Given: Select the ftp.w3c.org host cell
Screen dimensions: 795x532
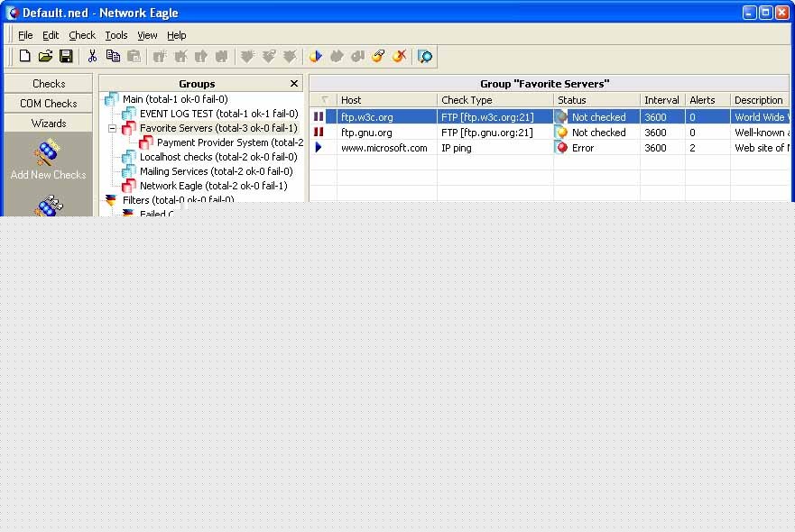Looking at the screenshot, I should (387, 116).
